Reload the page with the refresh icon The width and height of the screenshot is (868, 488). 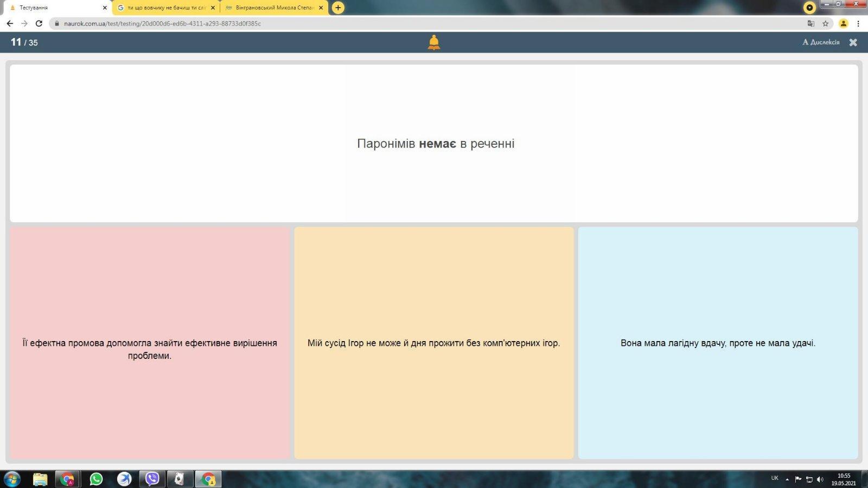pos(39,23)
